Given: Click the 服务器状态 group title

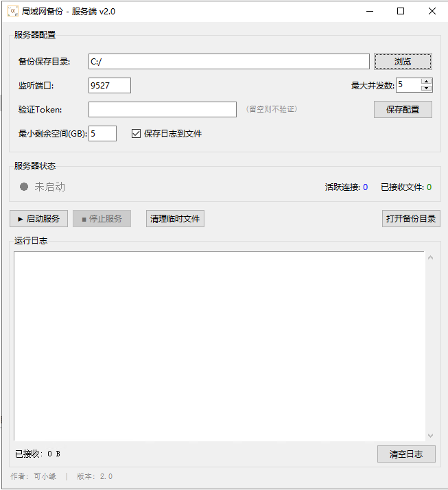Looking at the screenshot, I should tap(35, 165).
